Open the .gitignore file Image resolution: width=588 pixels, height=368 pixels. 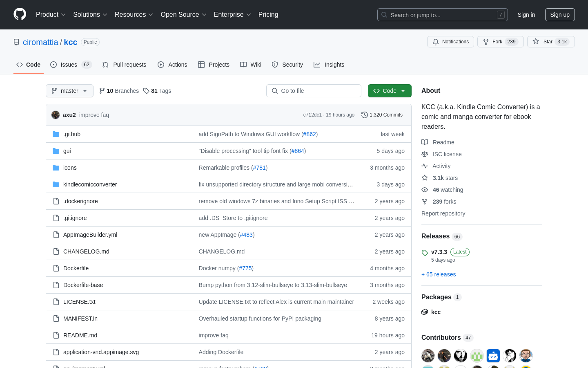pyautogui.click(x=75, y=218)
